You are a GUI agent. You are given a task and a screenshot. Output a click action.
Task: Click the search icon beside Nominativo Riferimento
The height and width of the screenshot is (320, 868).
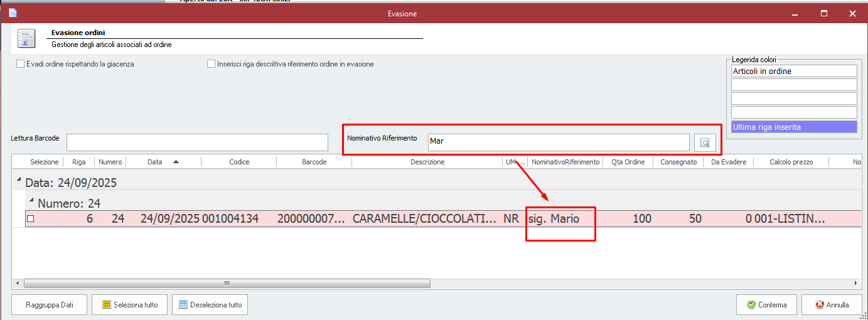pyautogui.click(x=705, y=142)
